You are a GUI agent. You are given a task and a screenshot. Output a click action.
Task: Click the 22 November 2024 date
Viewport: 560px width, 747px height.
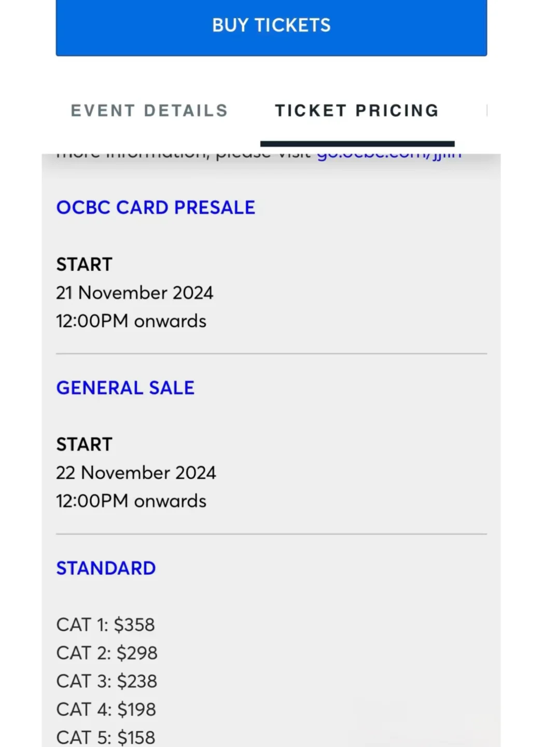click(x=136, y=473)
